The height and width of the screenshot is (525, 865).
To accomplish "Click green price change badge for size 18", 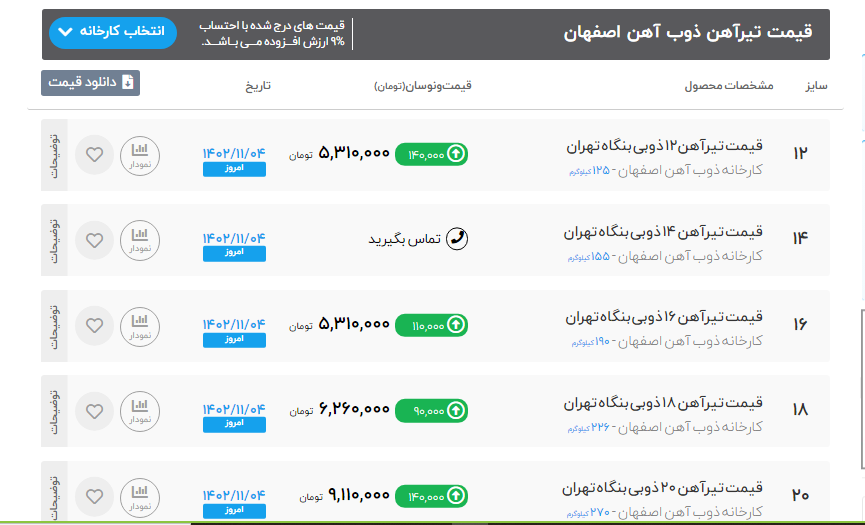I will (x=431, y=410).
